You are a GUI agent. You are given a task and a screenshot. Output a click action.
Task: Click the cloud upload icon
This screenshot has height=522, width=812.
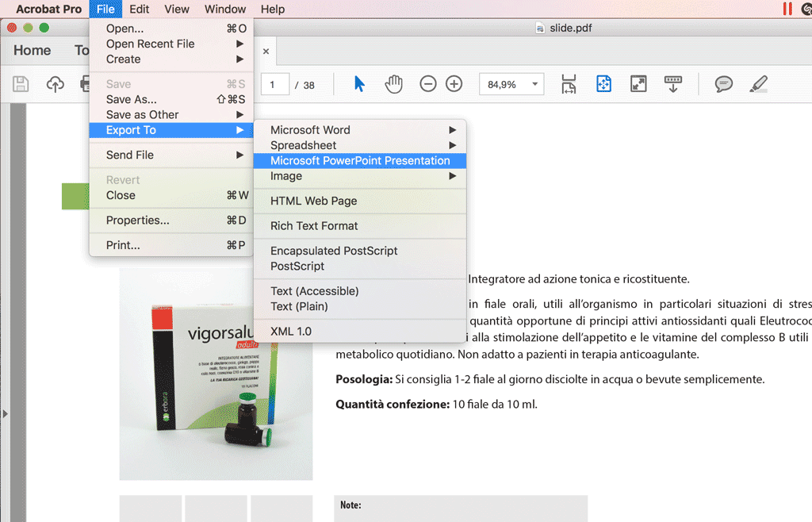55,84
